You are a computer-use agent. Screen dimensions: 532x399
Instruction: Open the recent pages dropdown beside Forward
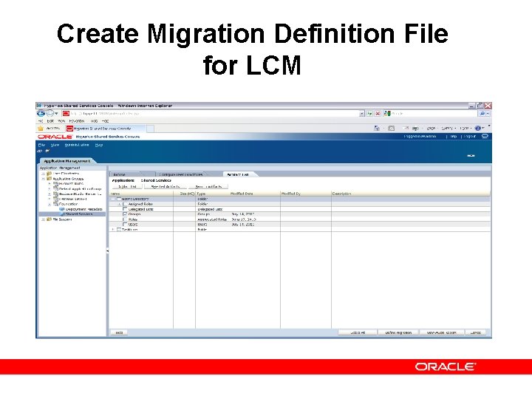56,114
